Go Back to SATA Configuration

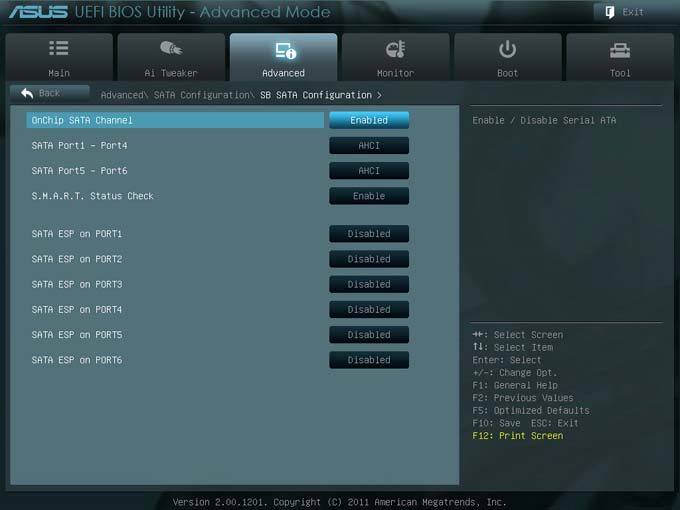click(x=50, y=93)
